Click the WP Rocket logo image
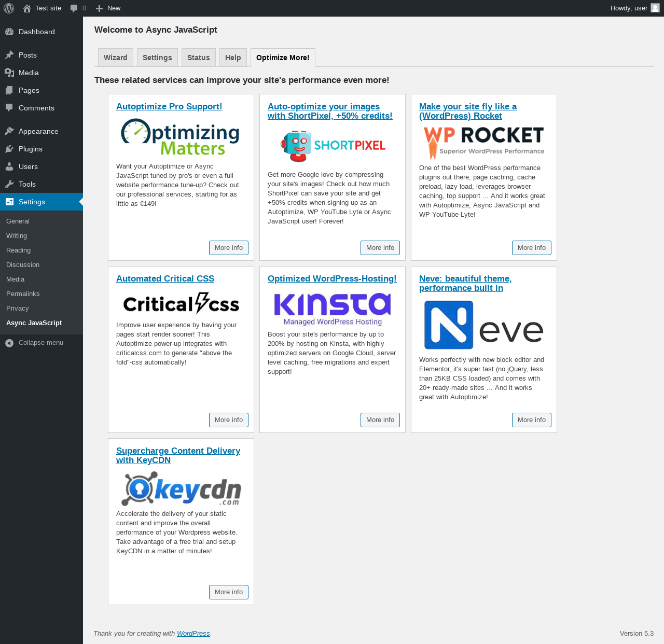Image resolution: width=664 pixels, height=644 pixels. tap(484, 143)
